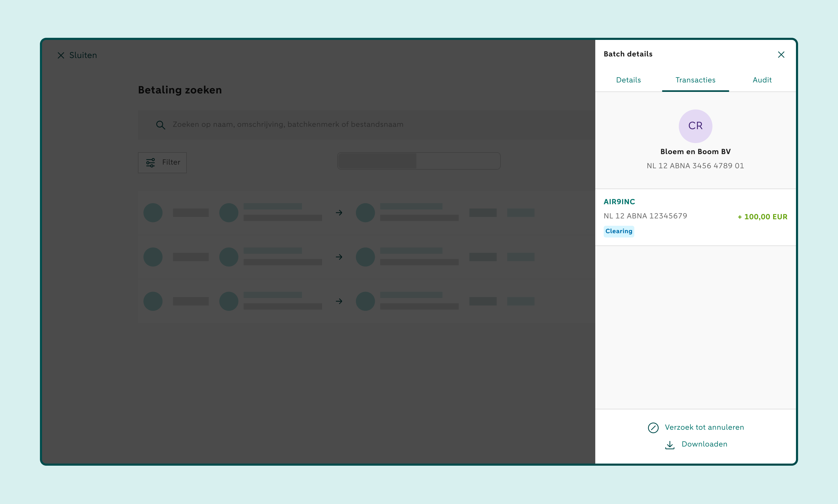Click the CR avatar circle
Viewport: 838px width, 504px height.
click(695, 126)
